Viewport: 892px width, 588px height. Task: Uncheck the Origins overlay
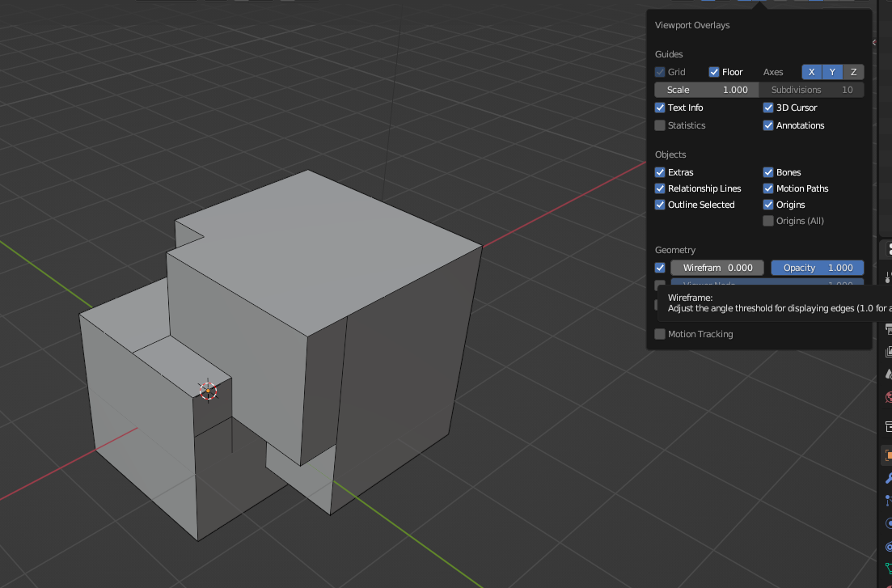pos(768,205)
